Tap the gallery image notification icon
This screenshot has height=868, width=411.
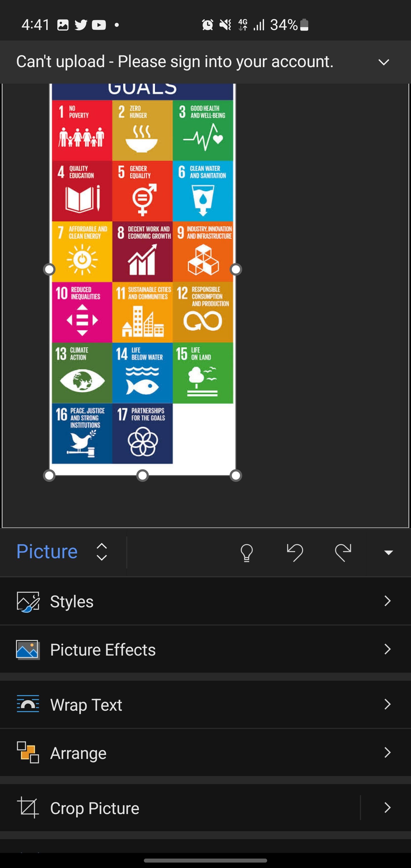(63, 25)
